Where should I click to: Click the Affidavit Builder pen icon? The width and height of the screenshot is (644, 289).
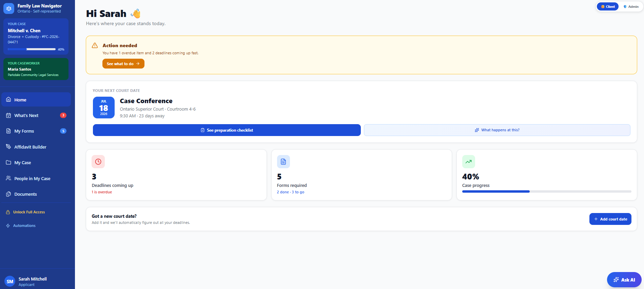tap(8, 147)
